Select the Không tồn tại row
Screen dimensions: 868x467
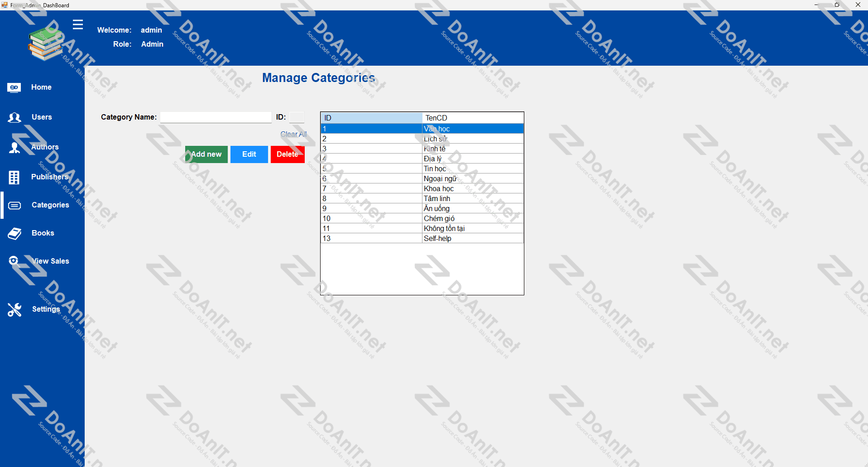pyautogui.click(x=422, y=228)
